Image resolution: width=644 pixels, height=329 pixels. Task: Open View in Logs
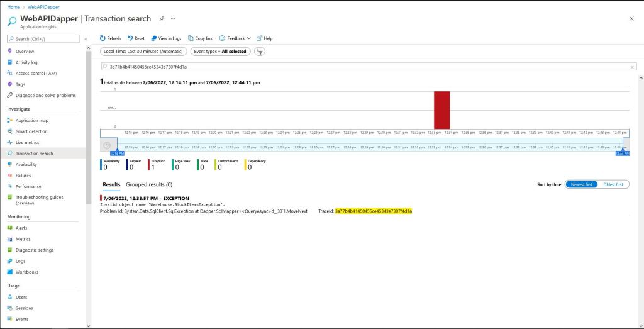click(x=154, y=38)
